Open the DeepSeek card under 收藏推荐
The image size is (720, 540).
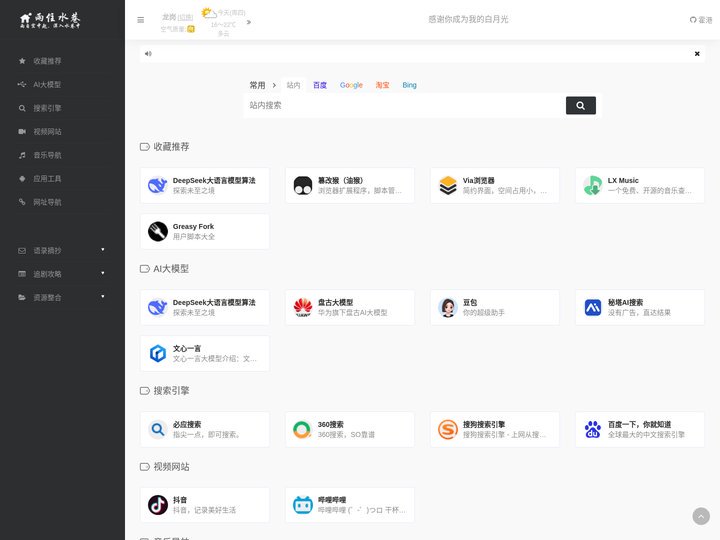click(205, 186)
